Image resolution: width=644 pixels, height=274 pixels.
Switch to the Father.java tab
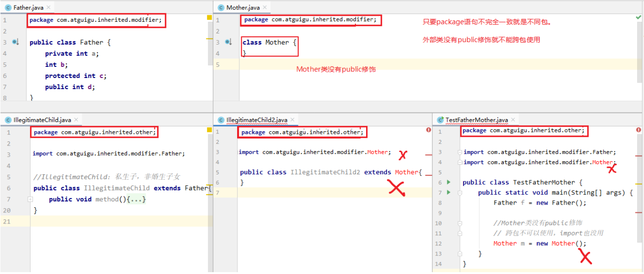pyautogui.click(x=27, y=7)
